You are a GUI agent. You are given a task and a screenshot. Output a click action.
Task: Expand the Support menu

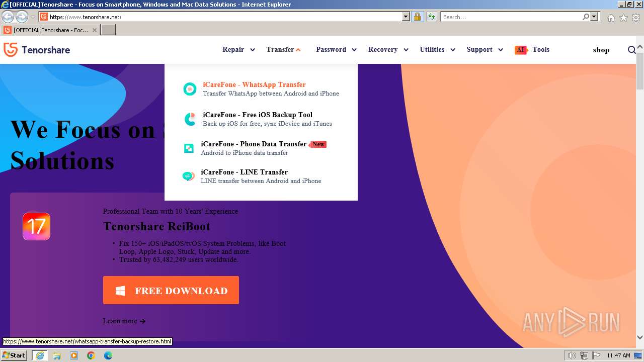point(485,50)
